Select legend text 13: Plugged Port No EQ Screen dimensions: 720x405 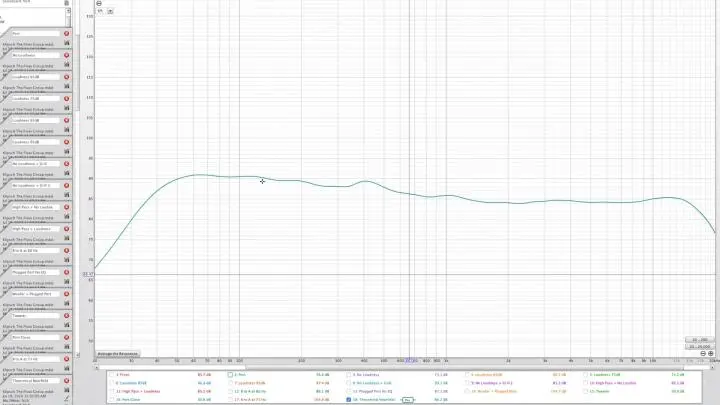tap(372, 391)
